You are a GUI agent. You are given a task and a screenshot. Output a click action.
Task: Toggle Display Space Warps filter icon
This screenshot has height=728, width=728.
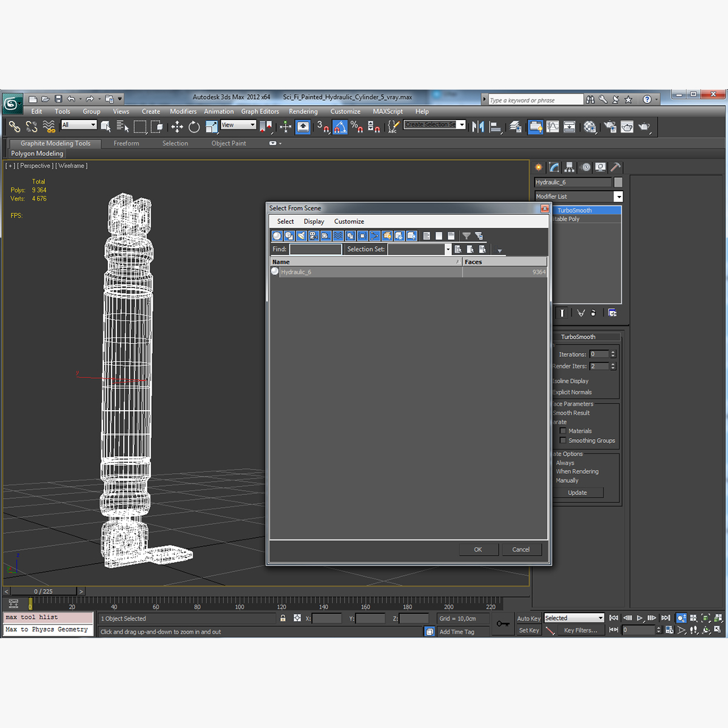(338, 236)
